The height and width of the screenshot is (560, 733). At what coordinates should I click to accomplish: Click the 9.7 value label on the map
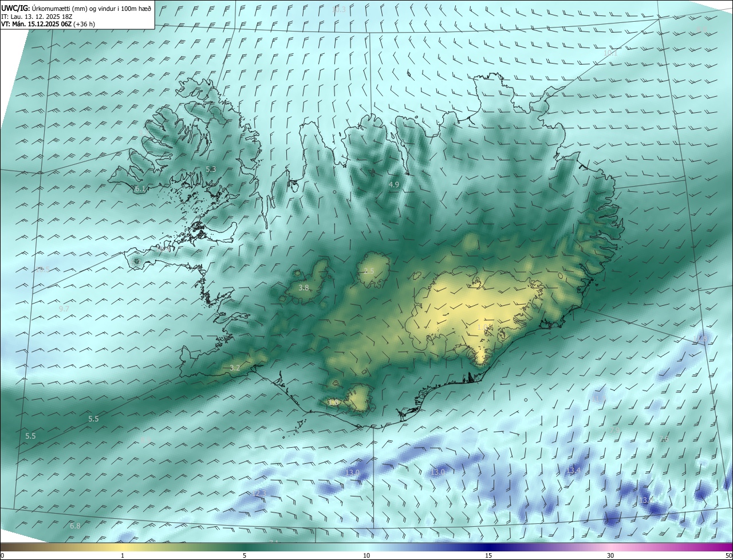click(64, 309)
